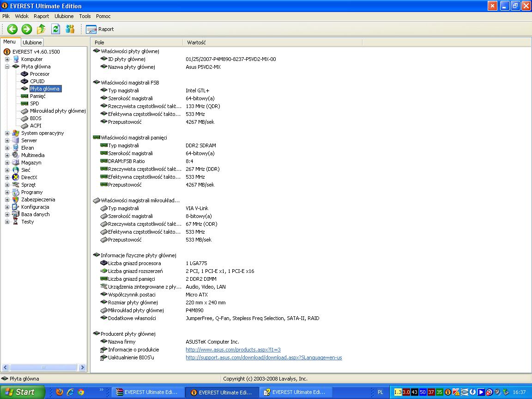Switch to the Menu tab
This screenshot has height=399, width=532.
tap(10, 42)
